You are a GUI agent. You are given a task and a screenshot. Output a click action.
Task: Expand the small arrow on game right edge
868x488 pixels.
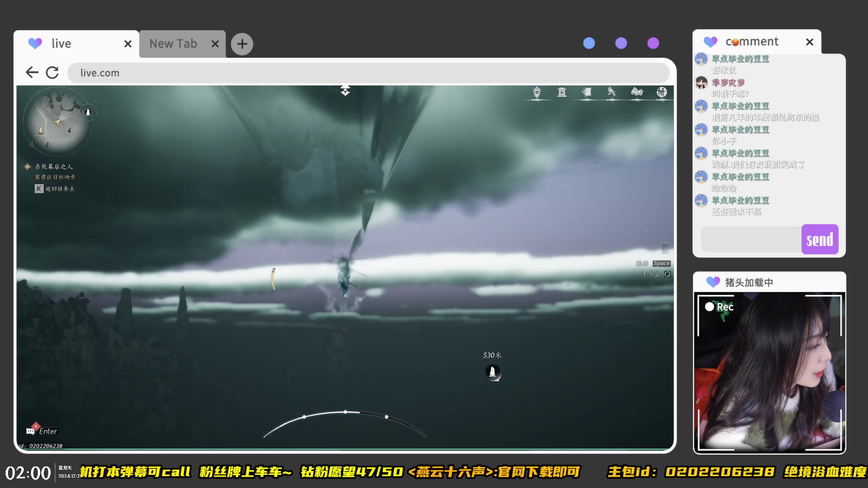pos(665,249)
